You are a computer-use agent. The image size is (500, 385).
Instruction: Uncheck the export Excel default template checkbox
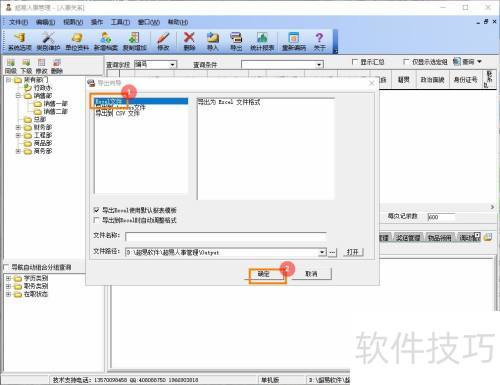[x=97, y=210]
